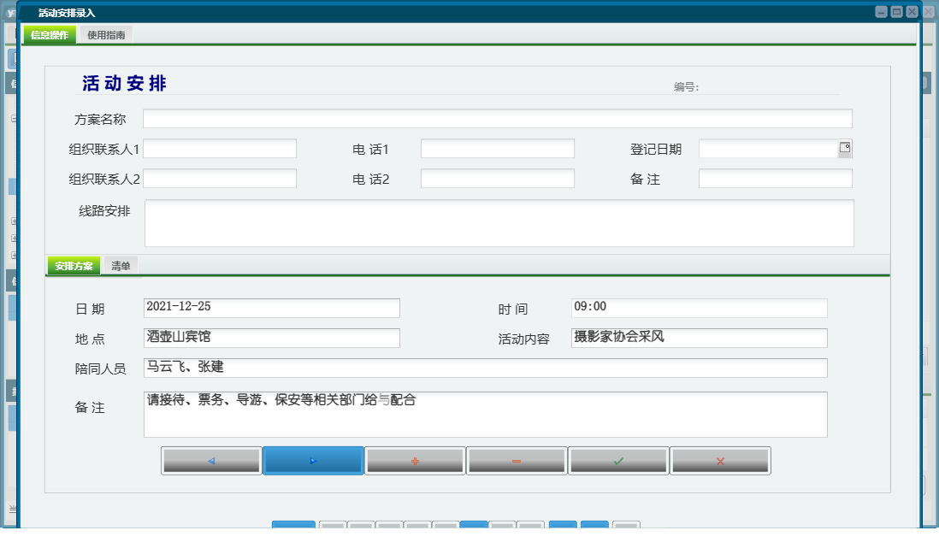Open calendar picker for 登记日期
Image resolution: width=939 pixels, height=560 pixels.
click(844, 148)
